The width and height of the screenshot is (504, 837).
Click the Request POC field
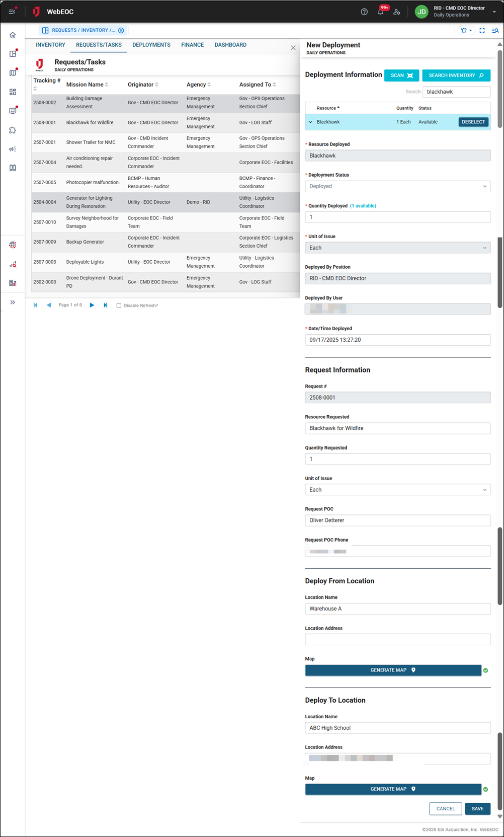tap(398, 520)
